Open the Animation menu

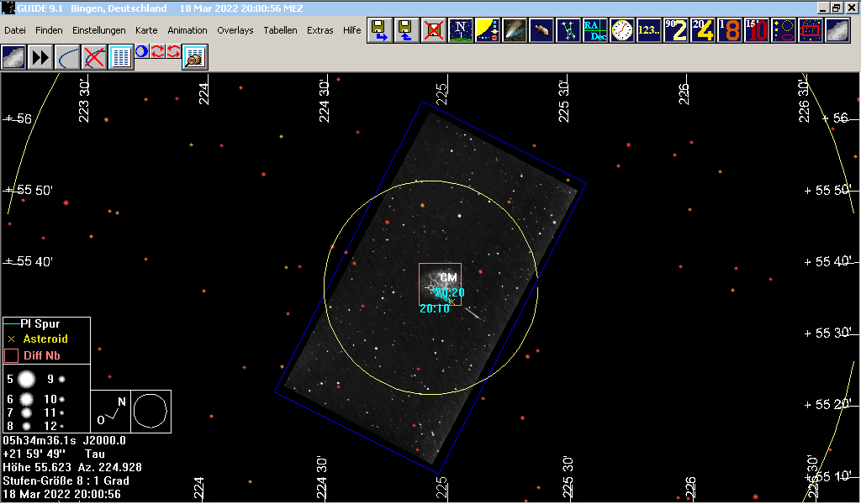pos(187,30)
